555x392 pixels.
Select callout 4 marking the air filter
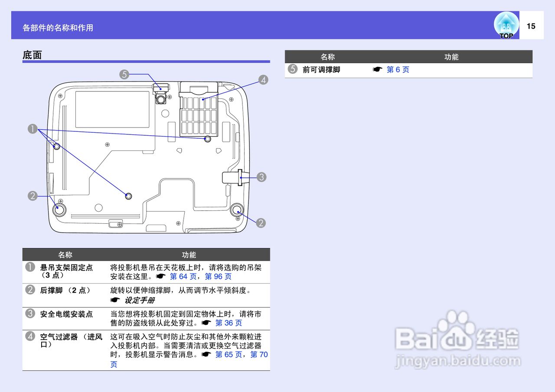point(263,81)
